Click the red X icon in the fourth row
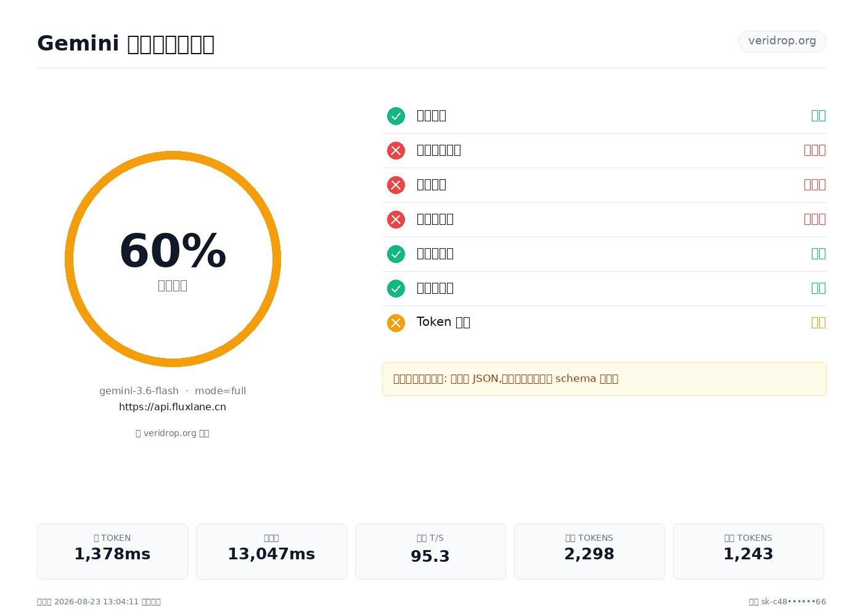The image size is (863, 616). pyautogui.click(x=396, y=219)
